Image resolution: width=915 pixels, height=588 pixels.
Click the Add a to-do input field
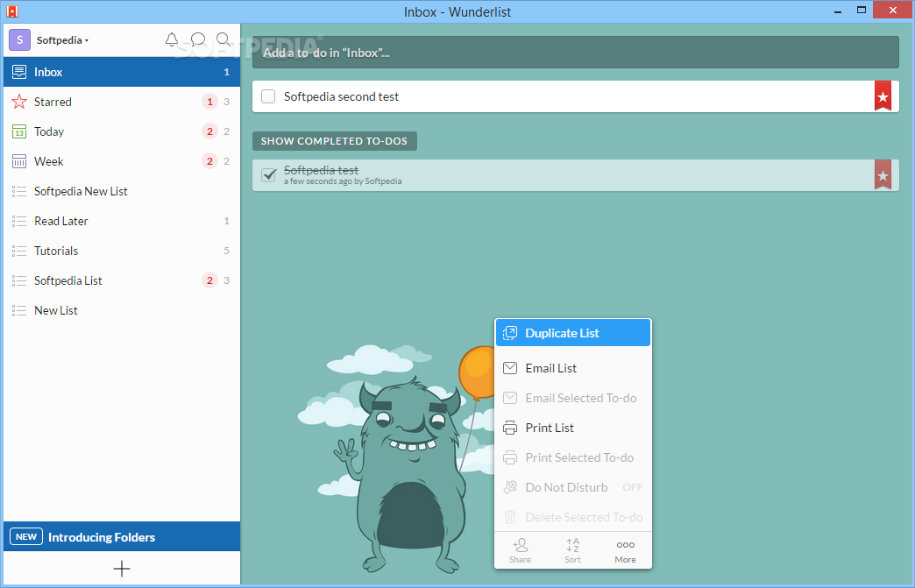pos(575,53)
